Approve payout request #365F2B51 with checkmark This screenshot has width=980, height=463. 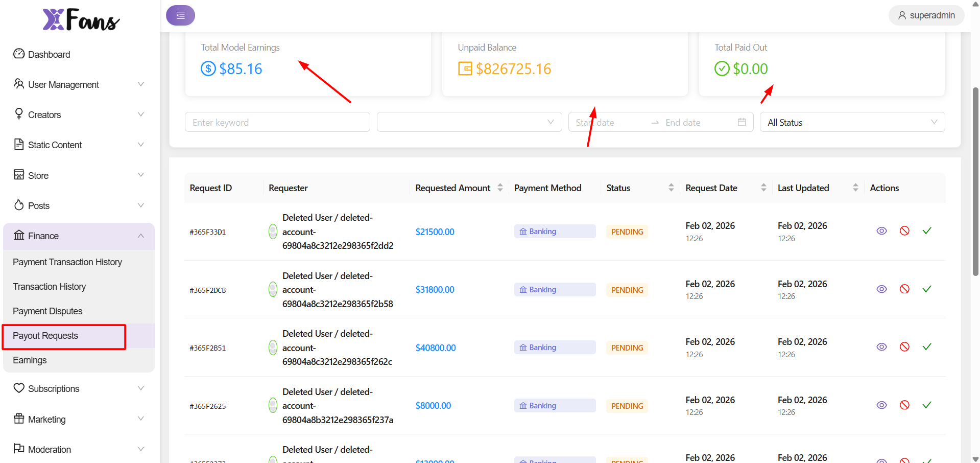[927, 347]
